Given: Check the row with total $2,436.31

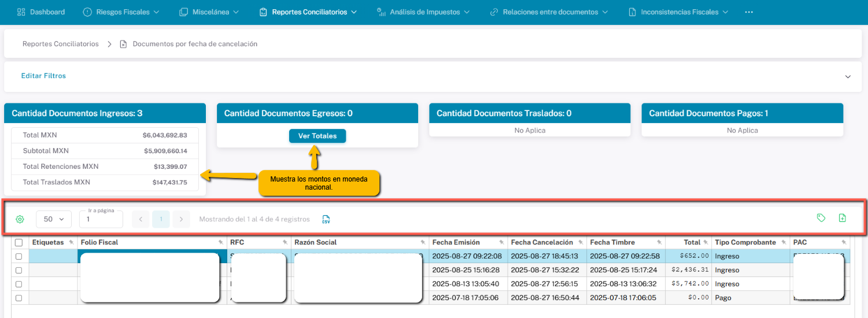Looking at the screenshot, I should click(x=19, y=270).
